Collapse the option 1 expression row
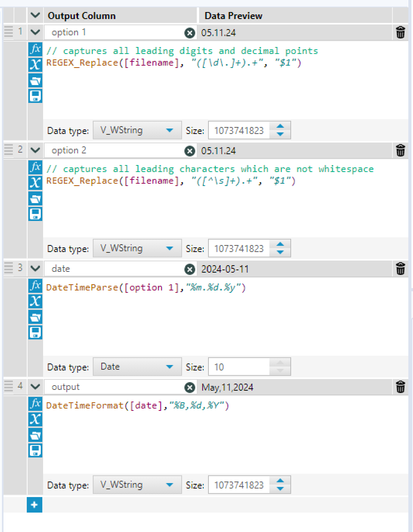Screen dimensions: 413x532 pyautogui.click(x=35, y=32)
